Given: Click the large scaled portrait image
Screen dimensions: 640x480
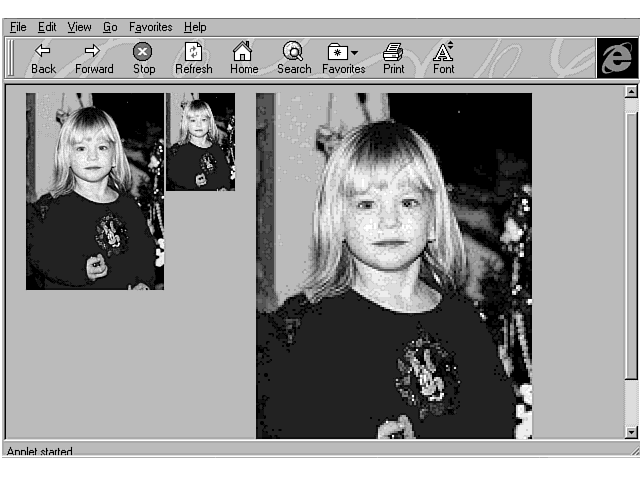Looking at the screenshot, I should point(393,265).
